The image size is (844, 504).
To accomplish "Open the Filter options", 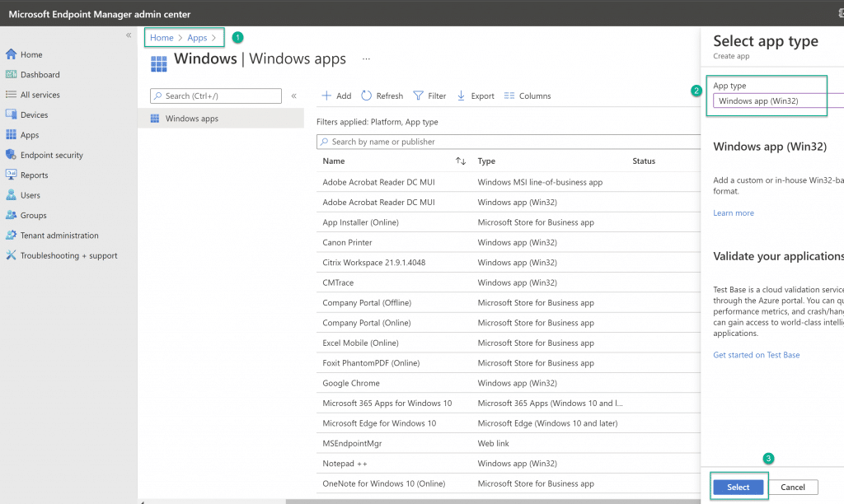I will (x=429, y=96).
